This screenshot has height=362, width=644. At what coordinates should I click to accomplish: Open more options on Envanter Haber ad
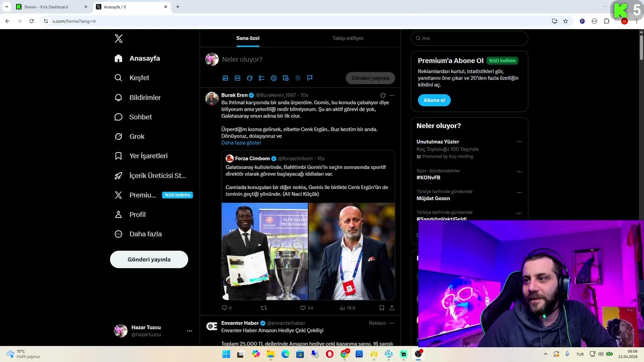click(x=392, y=323)
